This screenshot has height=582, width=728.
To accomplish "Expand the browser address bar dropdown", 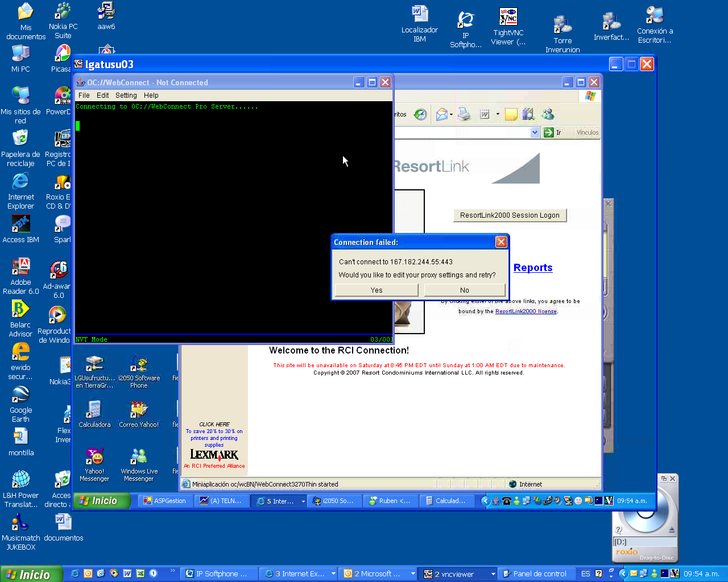I will point(535,132).
